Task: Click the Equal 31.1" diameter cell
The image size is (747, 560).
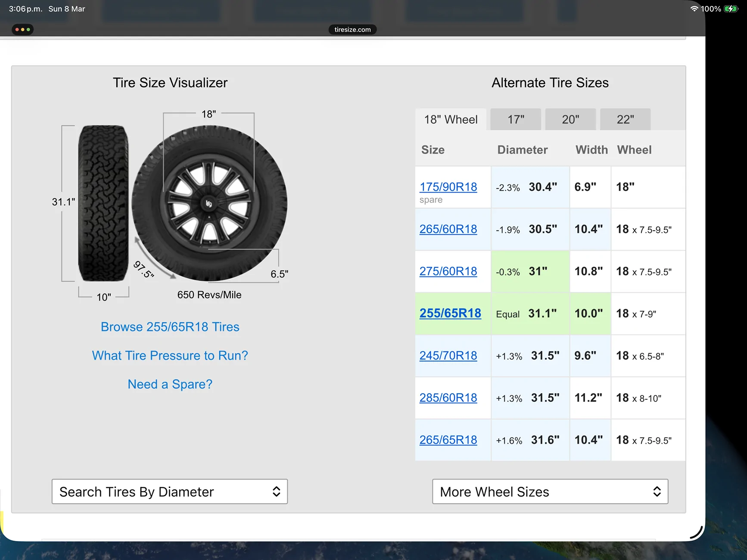Action: [530, 314]
